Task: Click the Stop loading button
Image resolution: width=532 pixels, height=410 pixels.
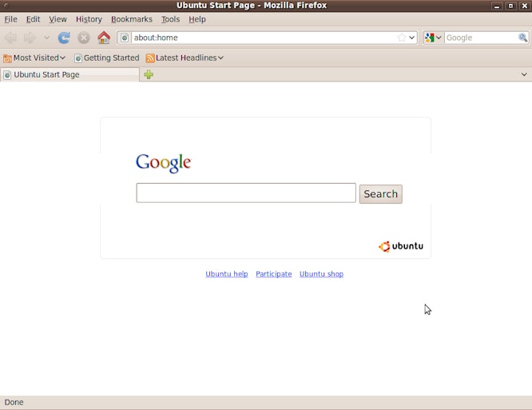Action: 83,38
